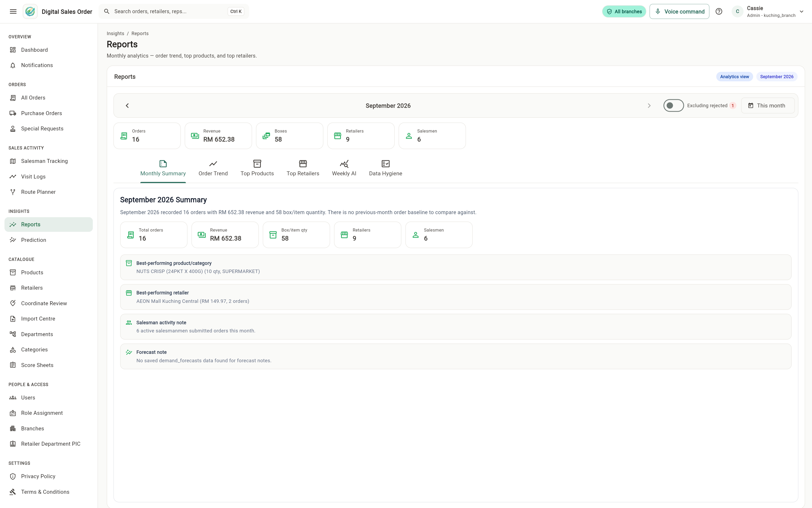Open Special Requests in sidebar
This screenshot has width=812, height=508.
[48, 129]
